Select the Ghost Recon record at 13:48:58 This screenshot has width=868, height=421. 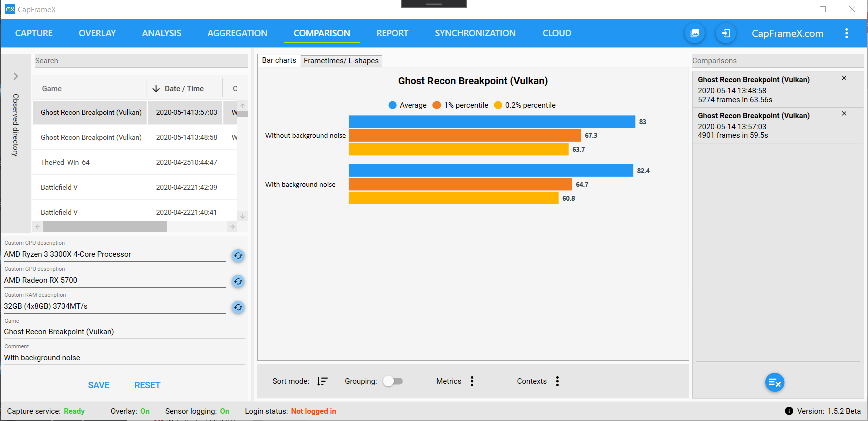(135, 137)
